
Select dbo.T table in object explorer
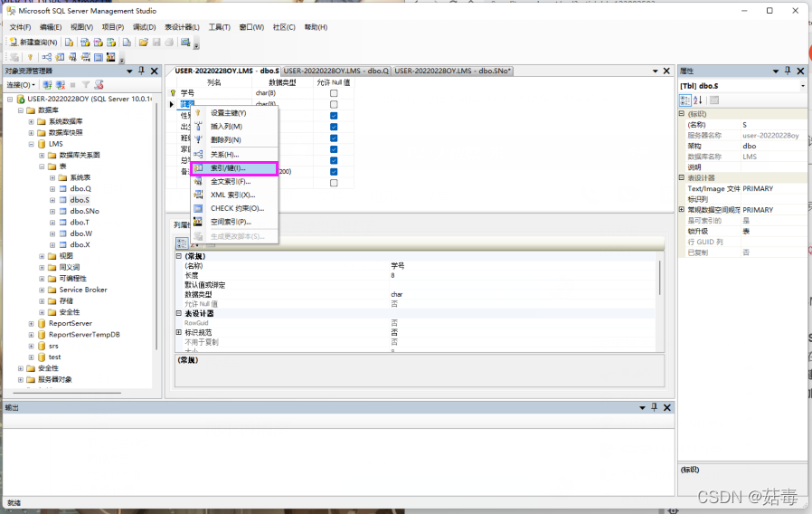click(x=80, y=223)
